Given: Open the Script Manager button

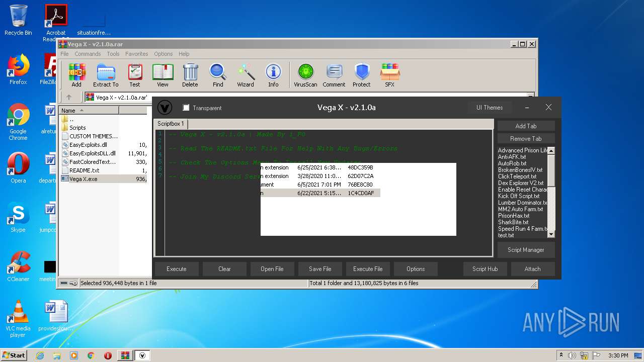Looking at the screenshot, I should click(x=526, y=250).
